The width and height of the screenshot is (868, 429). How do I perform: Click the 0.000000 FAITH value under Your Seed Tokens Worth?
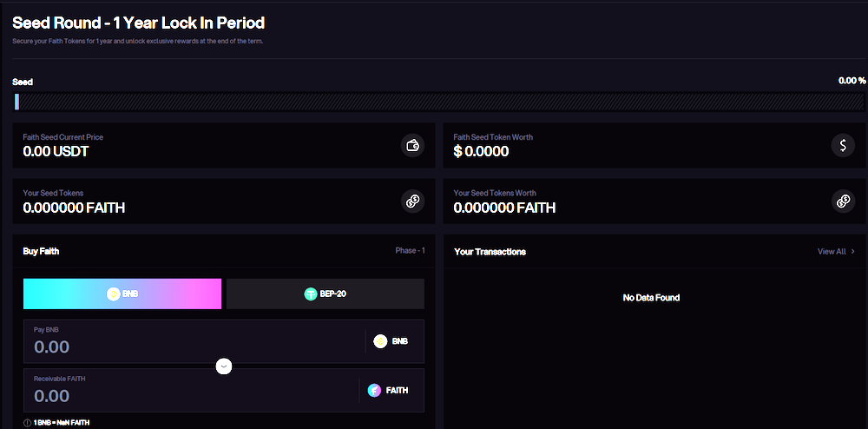click(504, 208)
